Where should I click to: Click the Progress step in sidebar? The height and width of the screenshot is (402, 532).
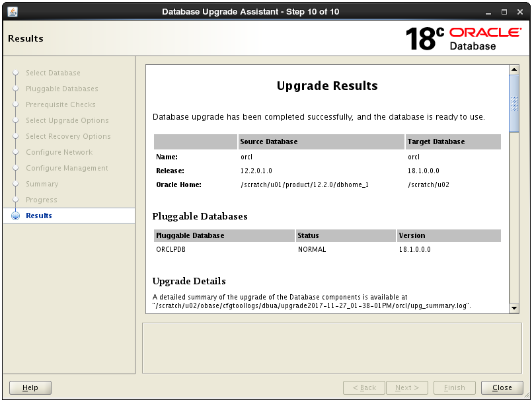coord(42,200)
